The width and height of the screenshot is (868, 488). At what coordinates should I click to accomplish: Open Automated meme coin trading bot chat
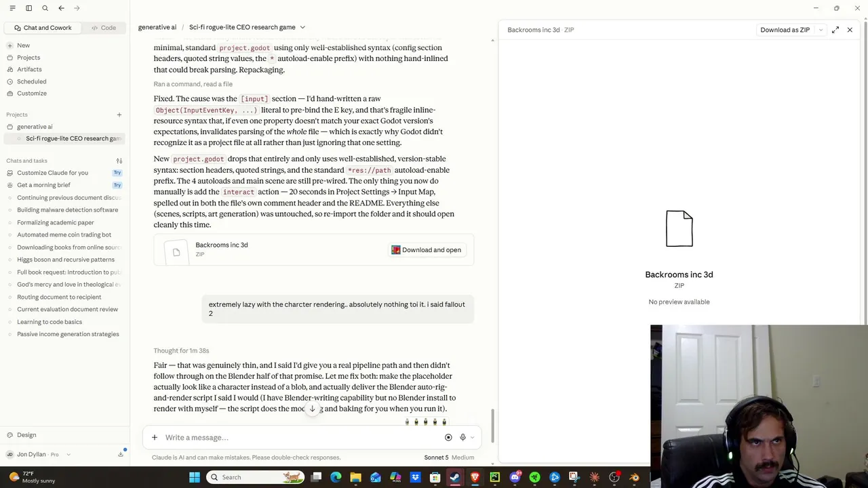click(64, 235)
